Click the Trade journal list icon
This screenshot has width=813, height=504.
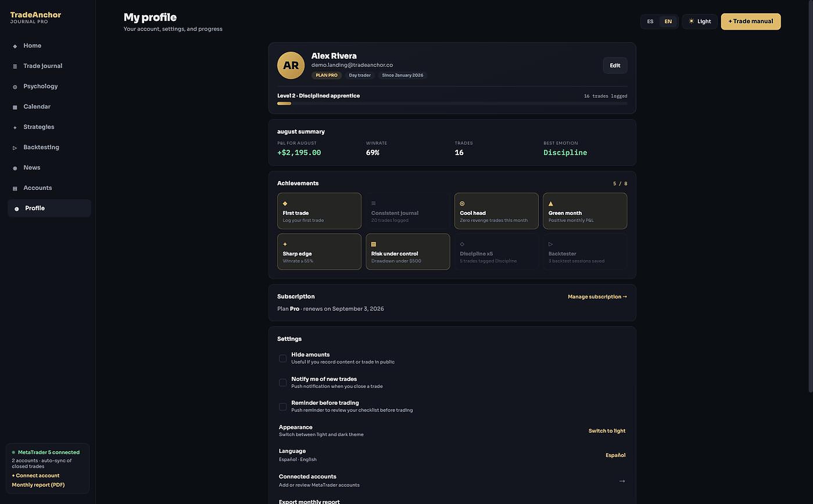15,66
